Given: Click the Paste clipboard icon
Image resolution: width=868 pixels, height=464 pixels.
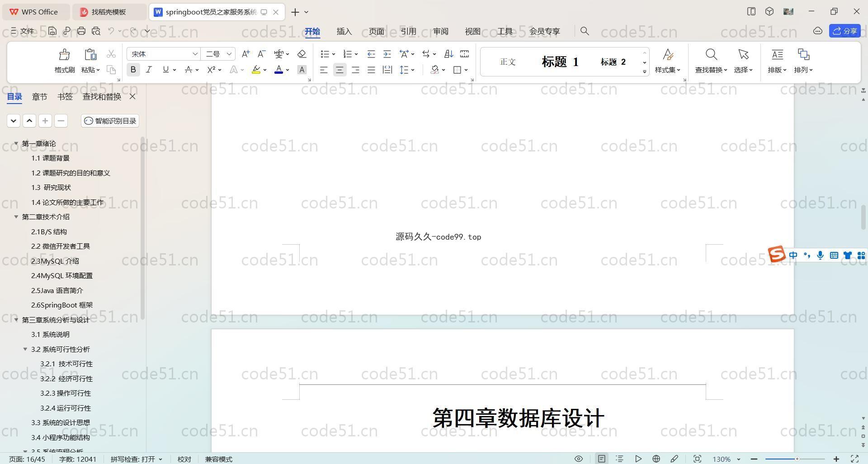Looking at the screenshot, I should coord(90,55).
